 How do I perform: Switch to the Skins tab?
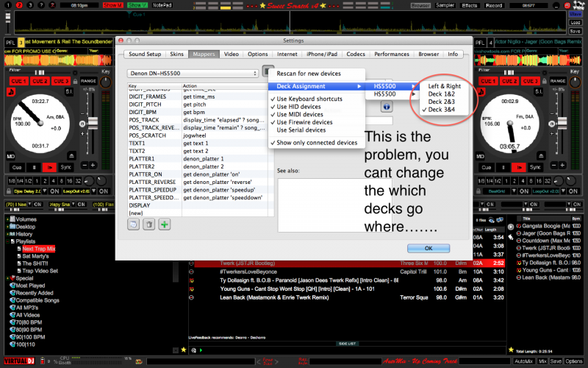pos(176,54)
